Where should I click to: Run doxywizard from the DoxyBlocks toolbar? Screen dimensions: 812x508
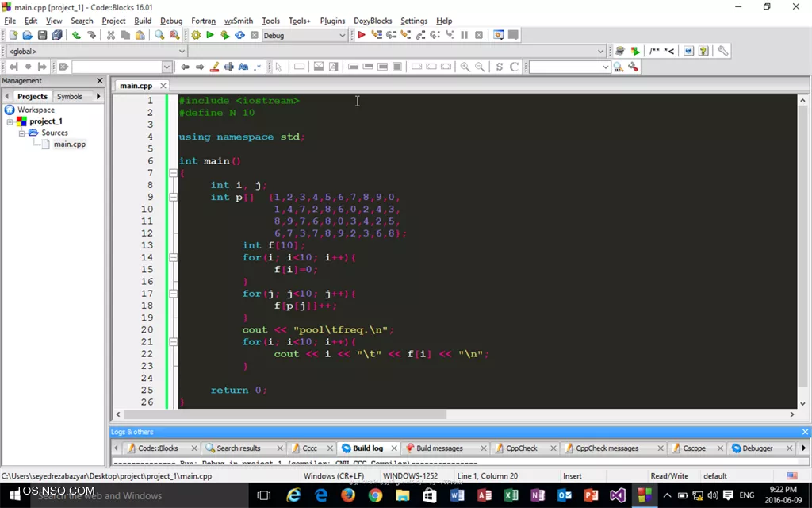(620, 51)
